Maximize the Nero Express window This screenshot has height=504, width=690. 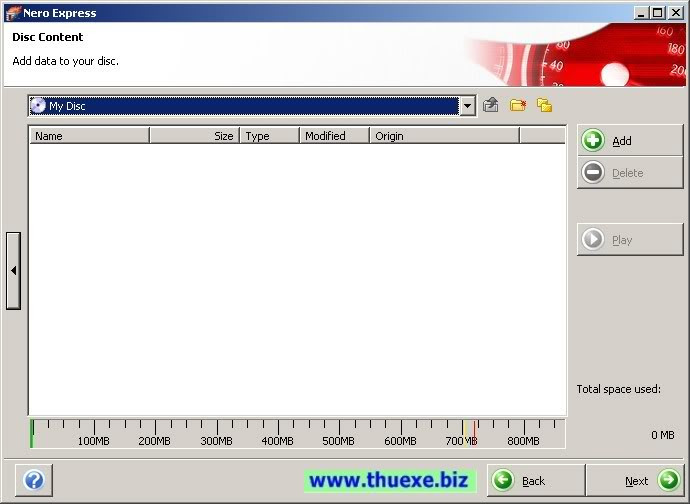(657, 13)
